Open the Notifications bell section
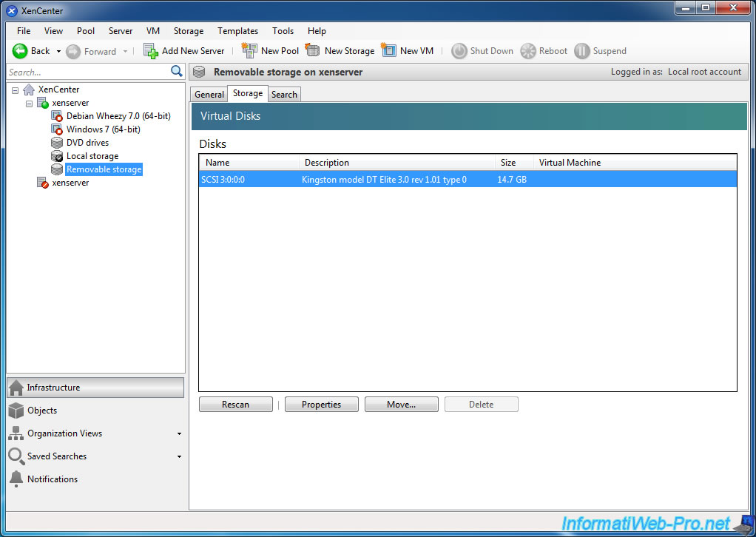The width and height of the screenshot is (756, 537). (x=52, y=479)
